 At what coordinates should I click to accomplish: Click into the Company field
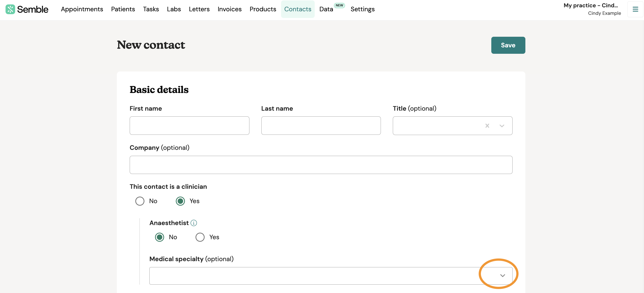[x=321, y=165]
